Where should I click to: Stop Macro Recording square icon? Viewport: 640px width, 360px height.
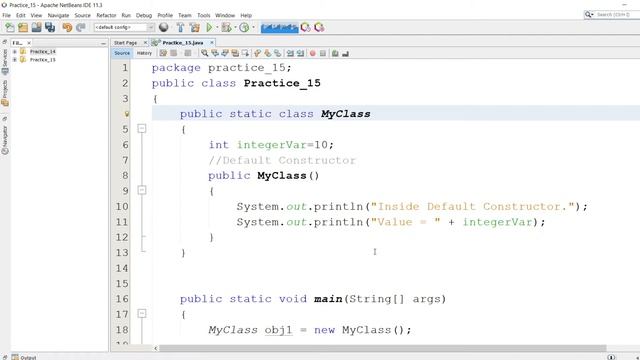pos(322,53)
